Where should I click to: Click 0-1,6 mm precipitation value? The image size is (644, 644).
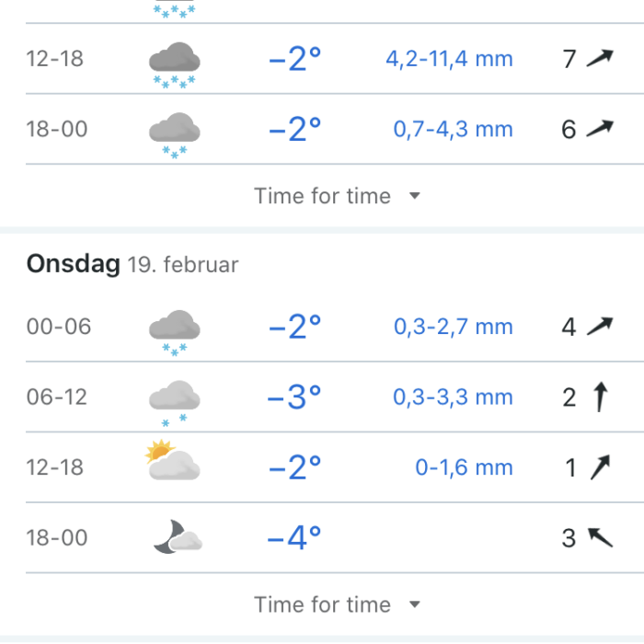coord(464,467)
